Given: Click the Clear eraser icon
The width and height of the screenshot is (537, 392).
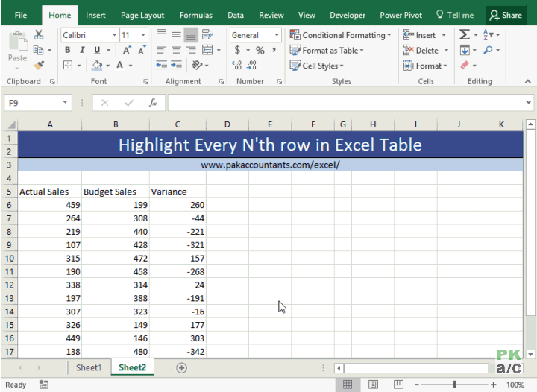Looking at the screenshot, I should (465, 65).
